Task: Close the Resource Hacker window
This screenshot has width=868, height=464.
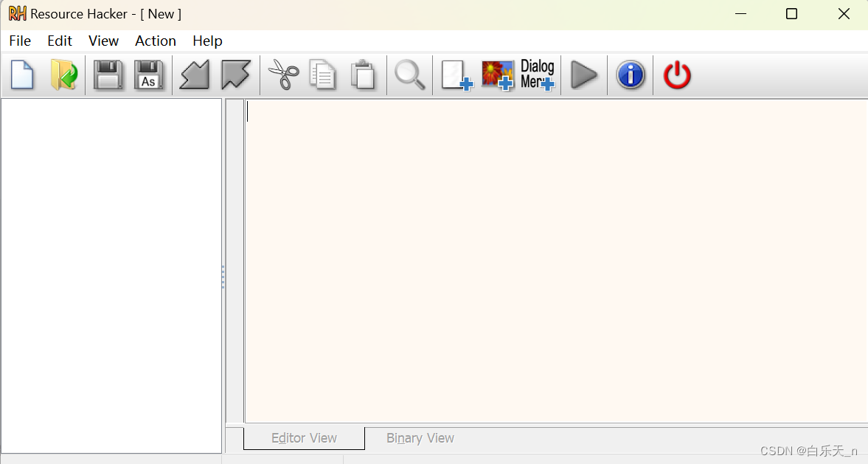Action: point(844,14)
